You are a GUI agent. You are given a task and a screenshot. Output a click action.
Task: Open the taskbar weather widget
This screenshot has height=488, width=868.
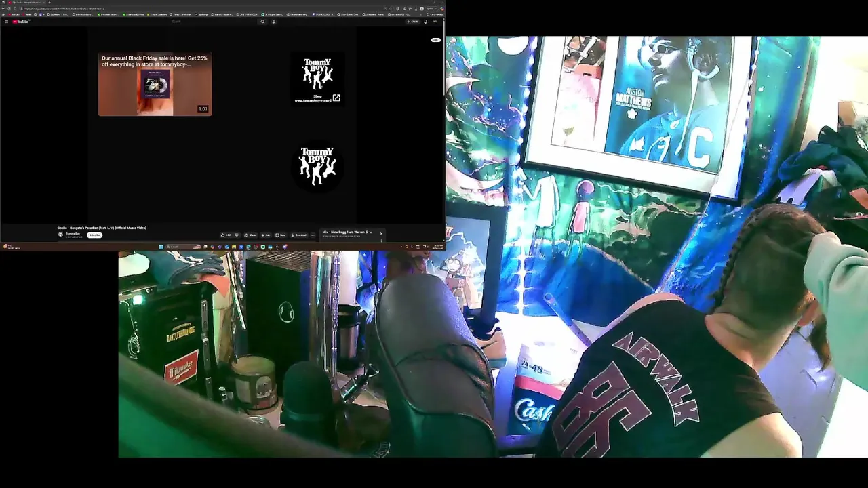11,247
